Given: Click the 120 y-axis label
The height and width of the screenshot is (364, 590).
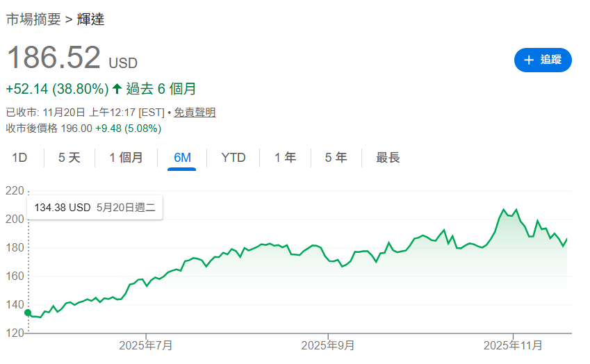Looking at the screenshot, I should [15, 333].
